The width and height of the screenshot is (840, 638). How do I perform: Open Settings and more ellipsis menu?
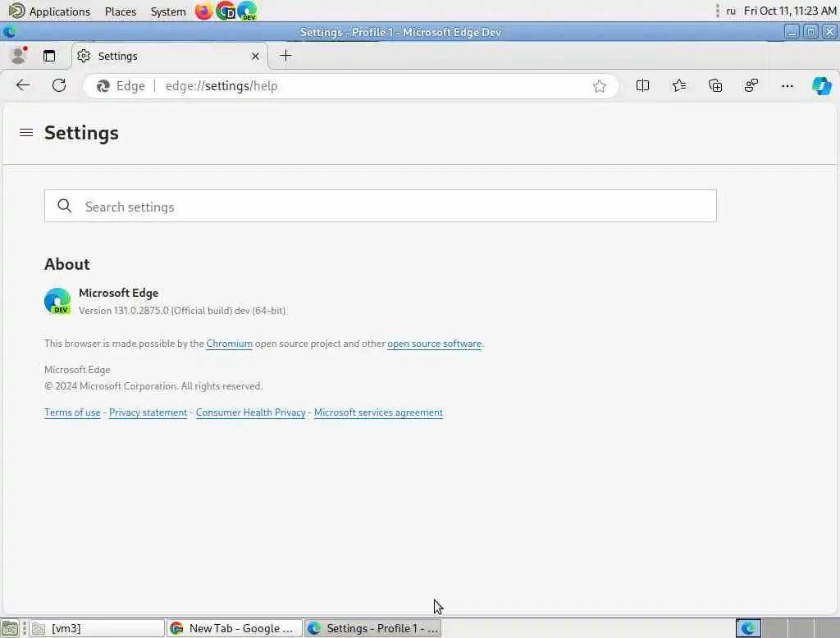[x=787, y=86]
